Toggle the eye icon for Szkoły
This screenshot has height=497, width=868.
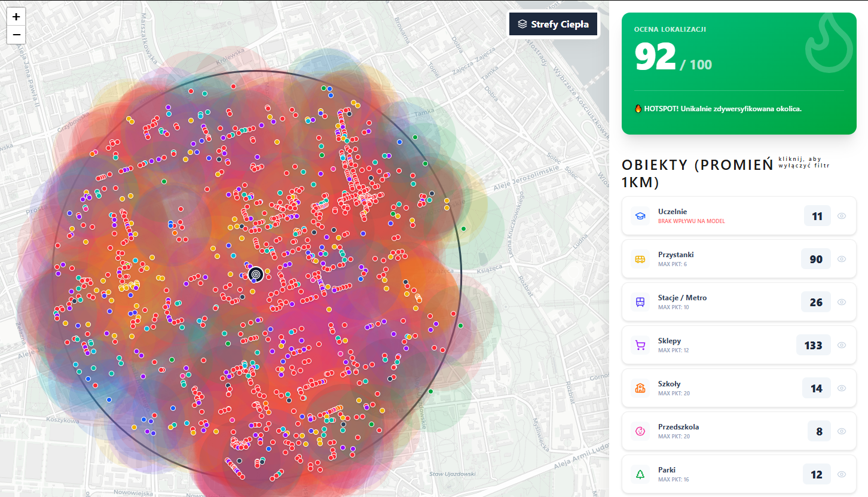(842, 388)
